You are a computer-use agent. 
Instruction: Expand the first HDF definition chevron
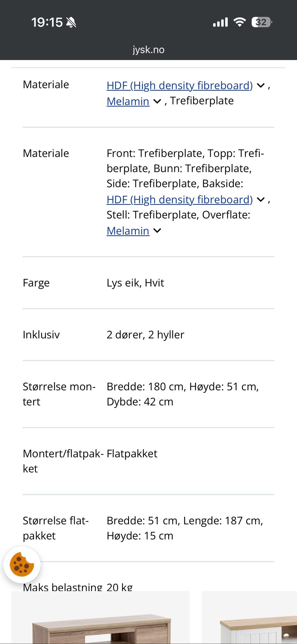[260, 85]
